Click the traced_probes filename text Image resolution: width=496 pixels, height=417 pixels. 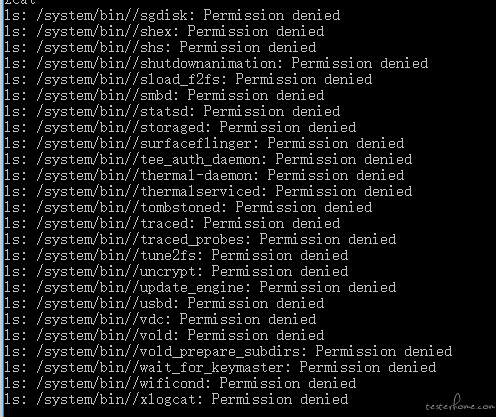pos(192,240)
